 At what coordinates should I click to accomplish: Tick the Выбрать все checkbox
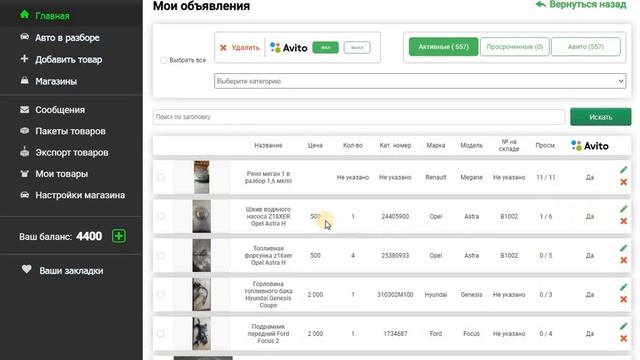click(x=164, y=60)
